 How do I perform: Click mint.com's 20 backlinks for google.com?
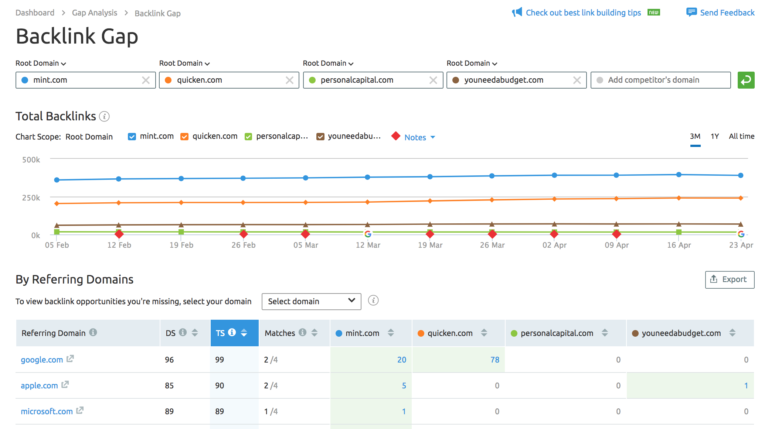(402, 359)
